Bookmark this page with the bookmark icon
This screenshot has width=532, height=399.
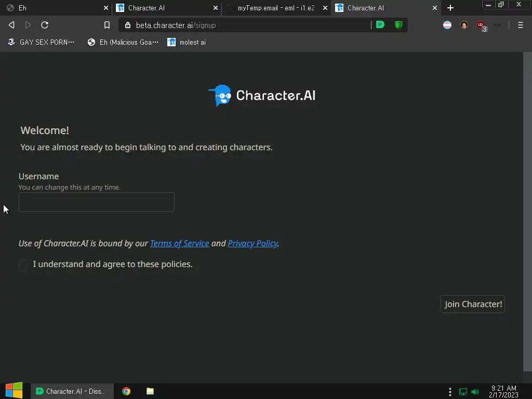tap(107, 25)
